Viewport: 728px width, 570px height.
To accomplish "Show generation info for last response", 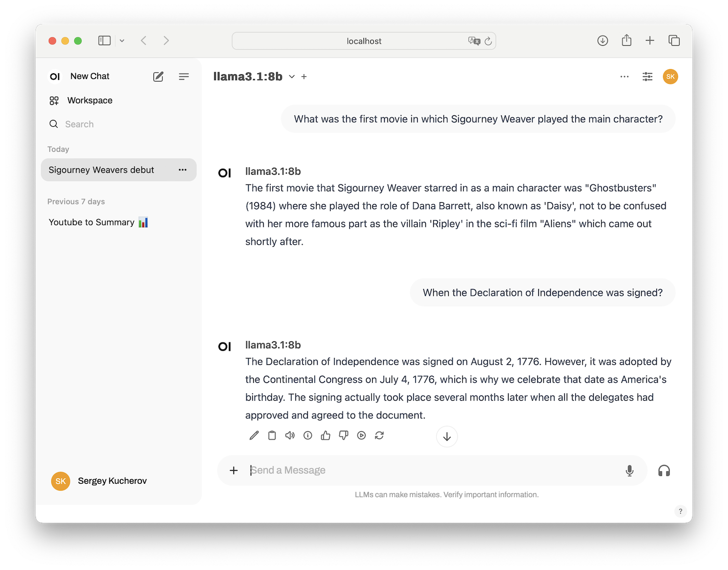I will pyautogui.click(x=308, y=435).
